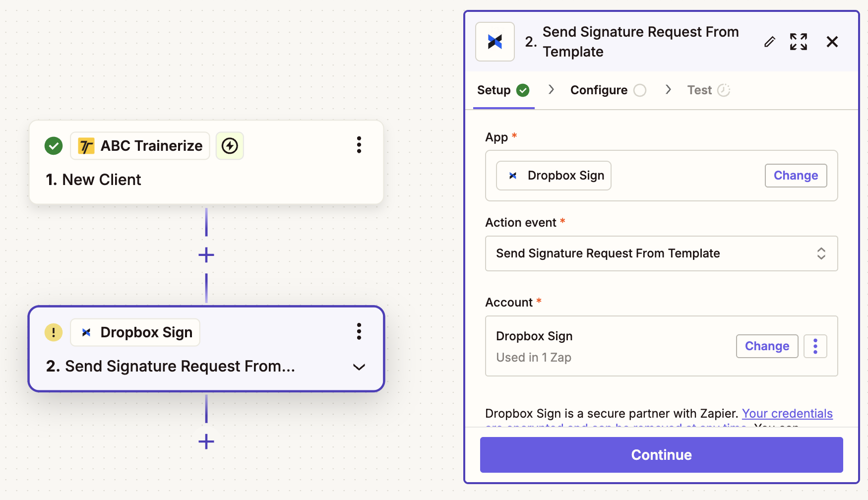Click the breadcrumb arrow after Setup
The width and height of the screenshot is (868, 500).
(x=551, y=89)
